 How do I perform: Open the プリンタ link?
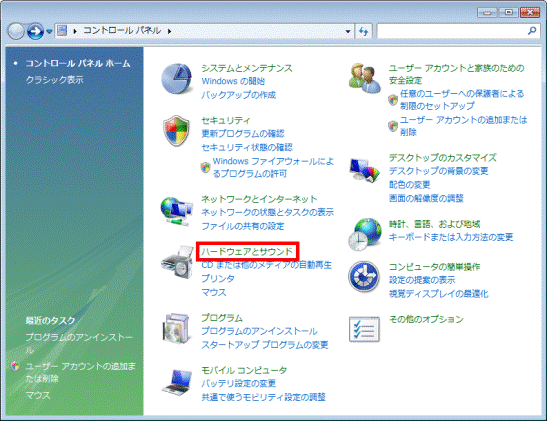(x=218, y=279)
